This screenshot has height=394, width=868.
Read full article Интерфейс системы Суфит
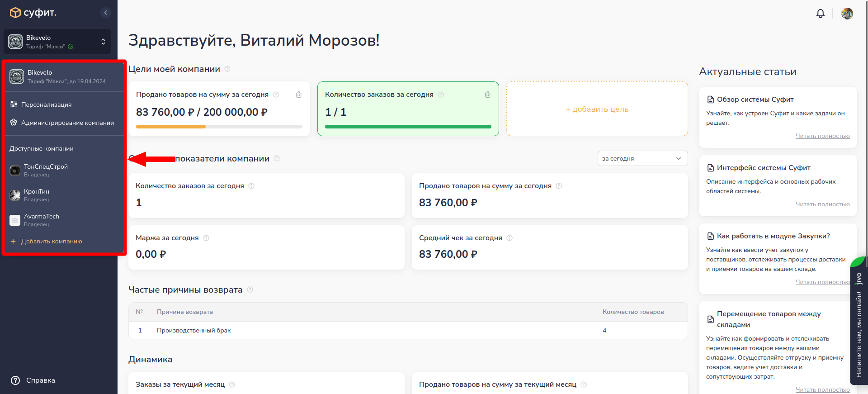coord(822,204)
